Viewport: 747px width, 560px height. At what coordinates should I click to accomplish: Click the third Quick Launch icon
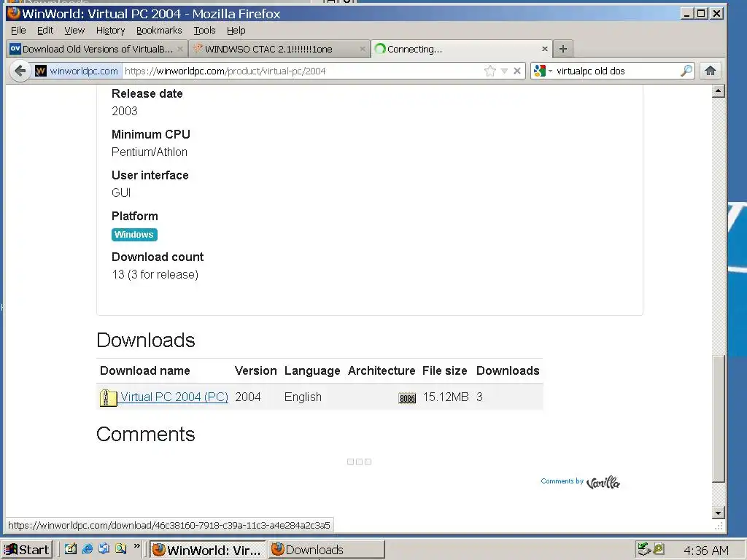tap(104, 549)
